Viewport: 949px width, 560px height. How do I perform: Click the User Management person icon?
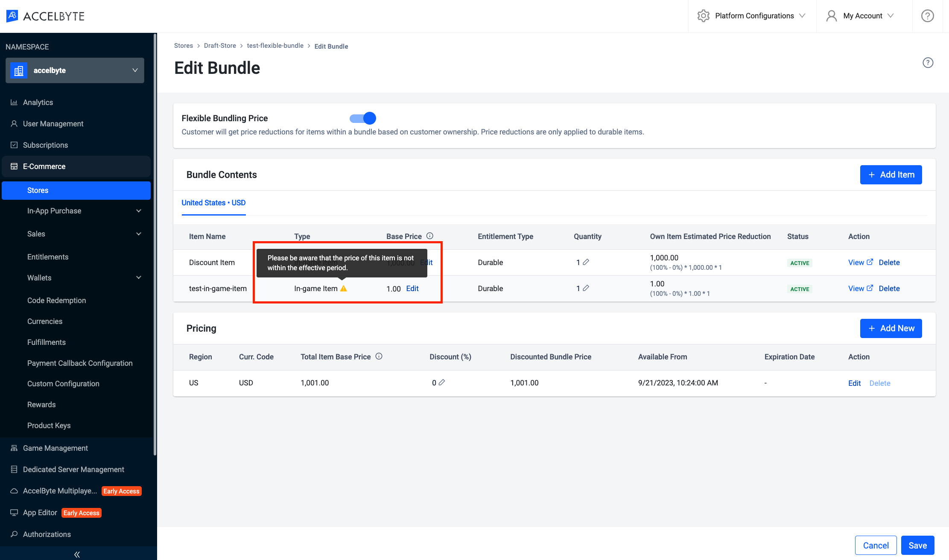click(14, 123)
